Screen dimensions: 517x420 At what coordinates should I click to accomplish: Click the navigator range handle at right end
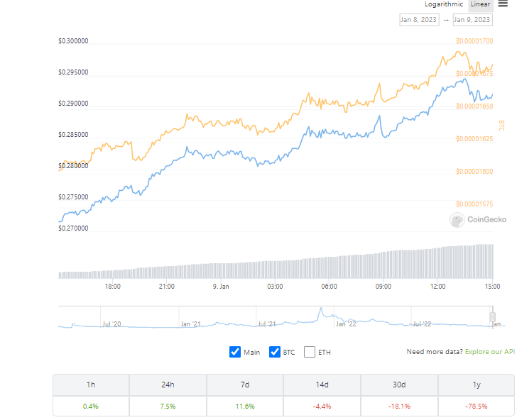point(492,317)
